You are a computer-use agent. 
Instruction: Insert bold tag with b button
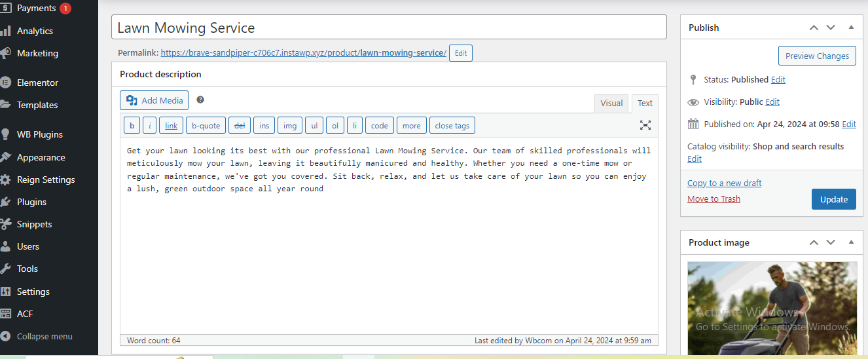click(x=132, y=125)
